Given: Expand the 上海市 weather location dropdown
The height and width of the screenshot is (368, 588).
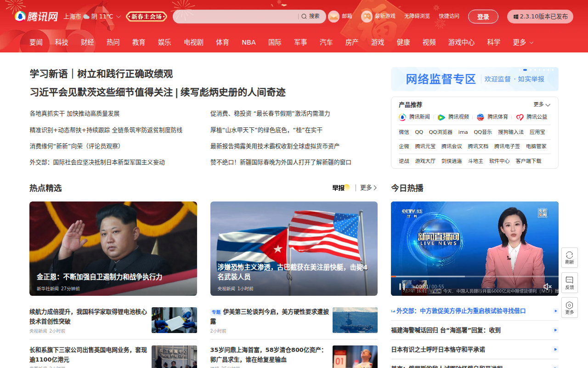Looking at the screenshot, I should (119, 17).
